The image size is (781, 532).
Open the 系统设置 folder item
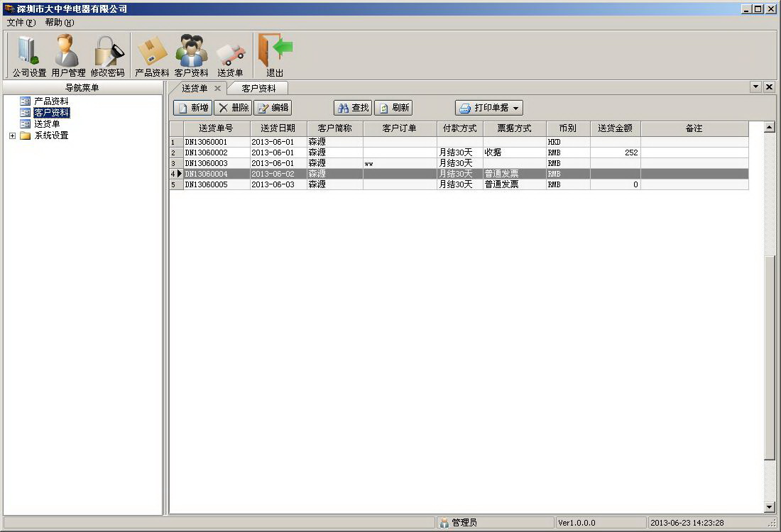point(51,135)
